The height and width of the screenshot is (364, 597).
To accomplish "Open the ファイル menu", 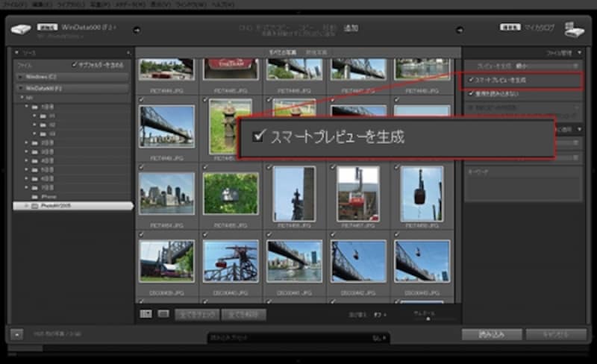I will (x=15, y=4).
